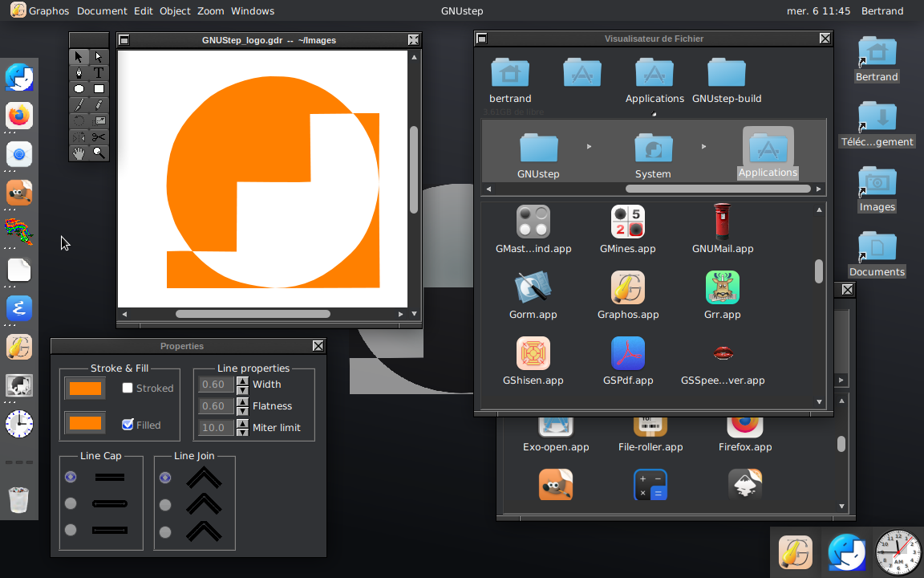Click path arrow between GNUstep and System
The width and height of the screenshot is (924, 578).
(x=589, y=146)
